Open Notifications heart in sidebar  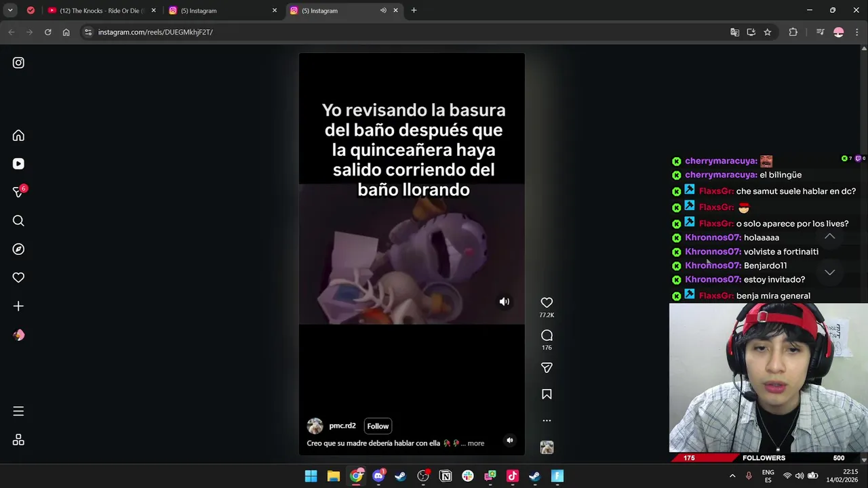(x=18, y=278)
